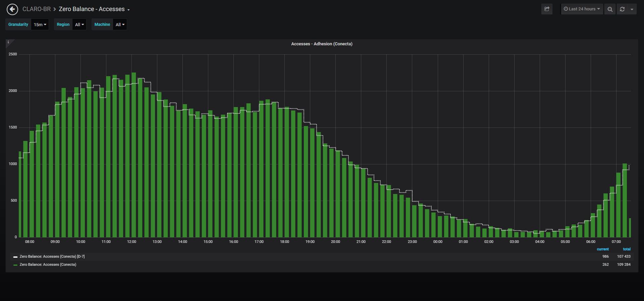Image resolution: width=644 pixels, height=301 pixels.
Task: Open the panel info corner icon
Action: pyautogui.click(x=8, y=42)
